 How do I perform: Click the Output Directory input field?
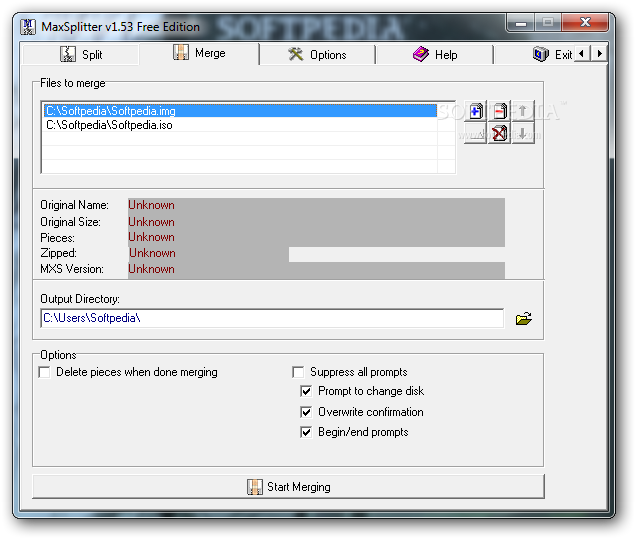click(x=272, y=318)
